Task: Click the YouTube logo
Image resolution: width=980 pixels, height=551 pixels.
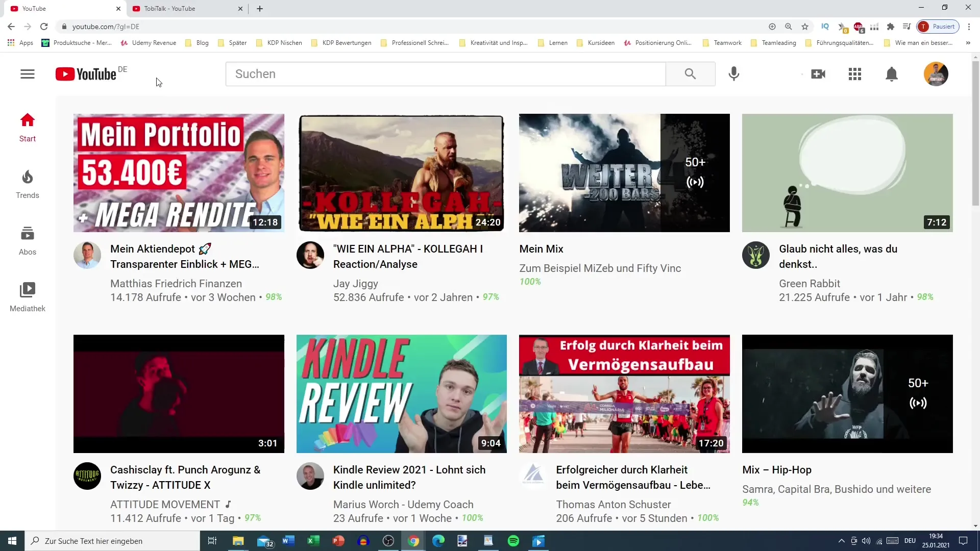Action: (86, 74)
